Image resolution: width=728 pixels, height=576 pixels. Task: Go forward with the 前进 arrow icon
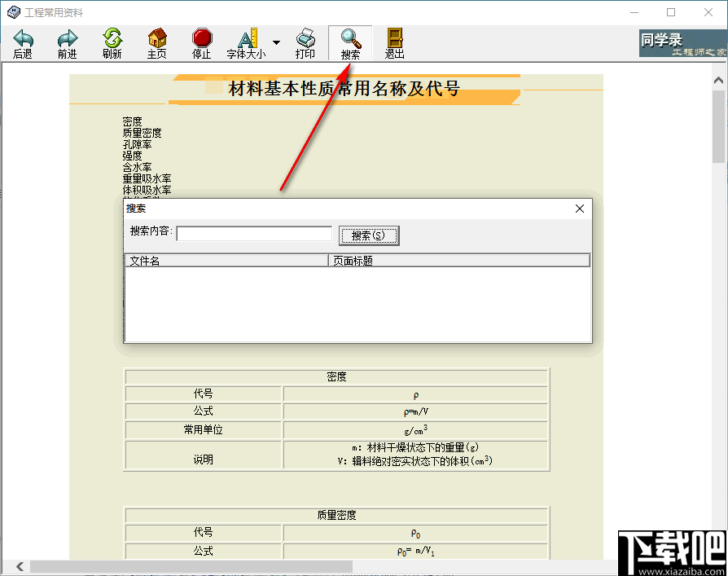point(68,44)
